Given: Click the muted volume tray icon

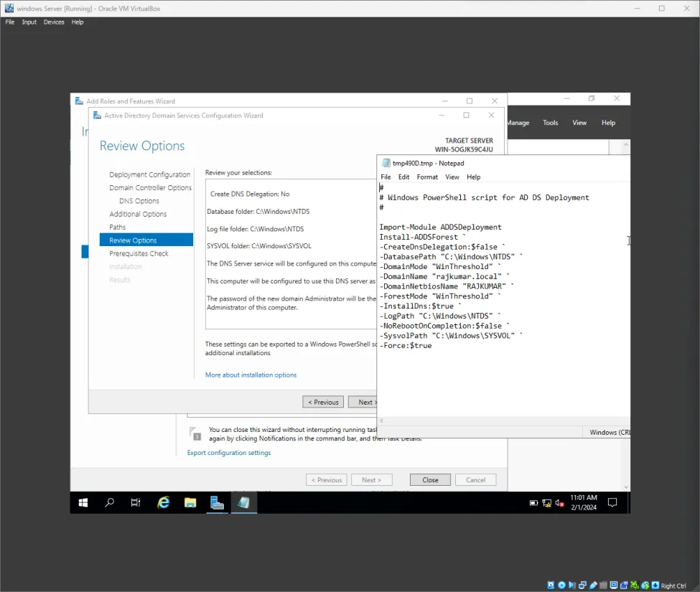Looking at the screenshot, I should (x=560, y=503).
